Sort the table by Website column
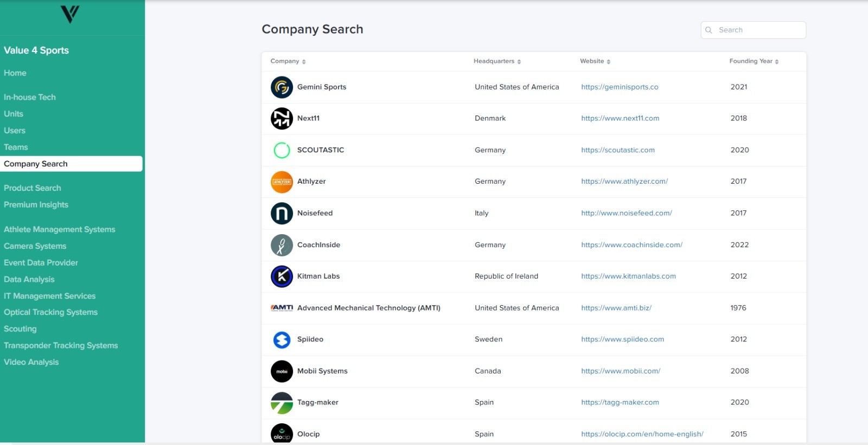The height and width of the screenshot is (445, 868). point(595,61)
